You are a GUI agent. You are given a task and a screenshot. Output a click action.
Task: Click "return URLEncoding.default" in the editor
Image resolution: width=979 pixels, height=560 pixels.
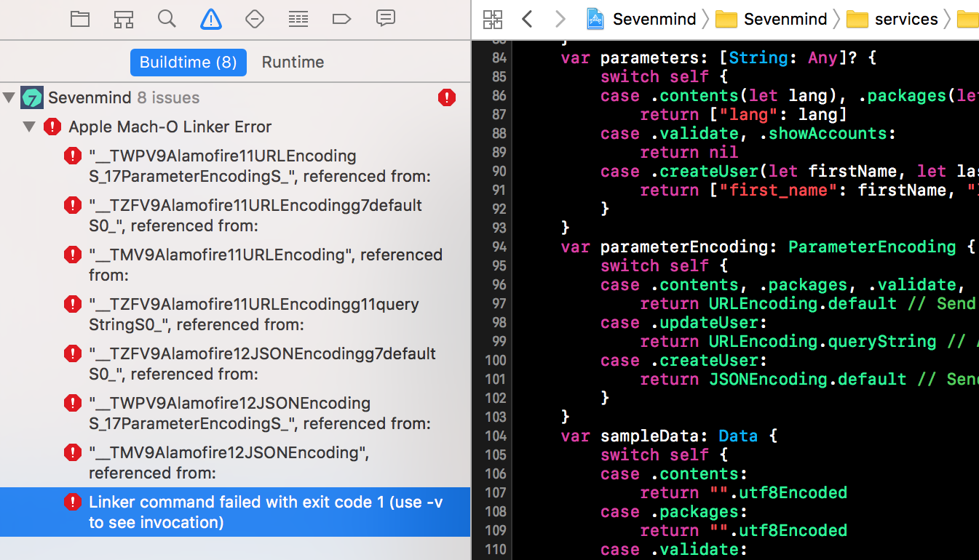(768, 303)
